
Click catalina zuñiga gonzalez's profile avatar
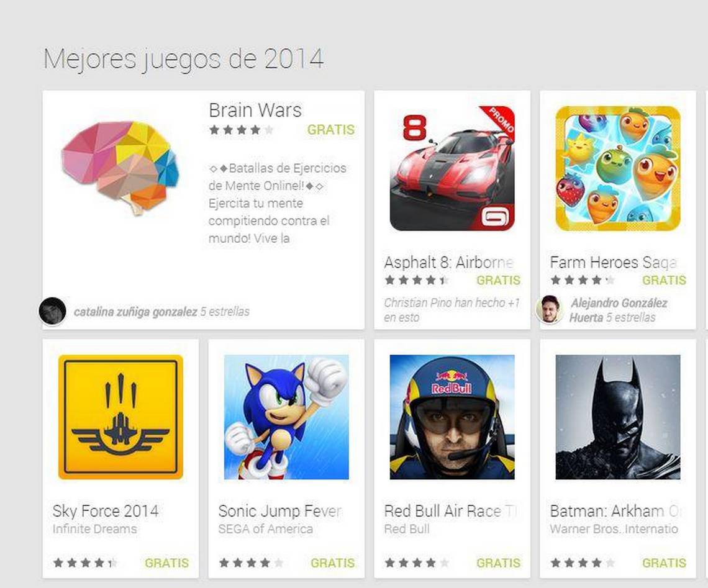pyautogui.click(x=52, y=311)
